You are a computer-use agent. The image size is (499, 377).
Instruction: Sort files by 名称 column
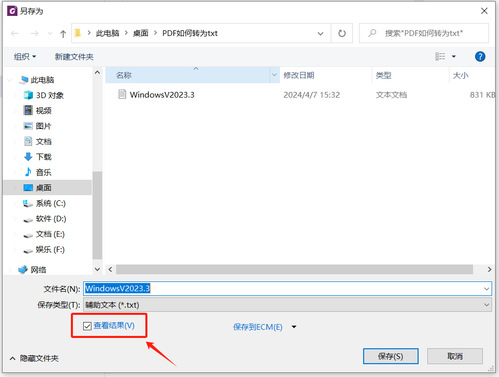pos(188,75)
